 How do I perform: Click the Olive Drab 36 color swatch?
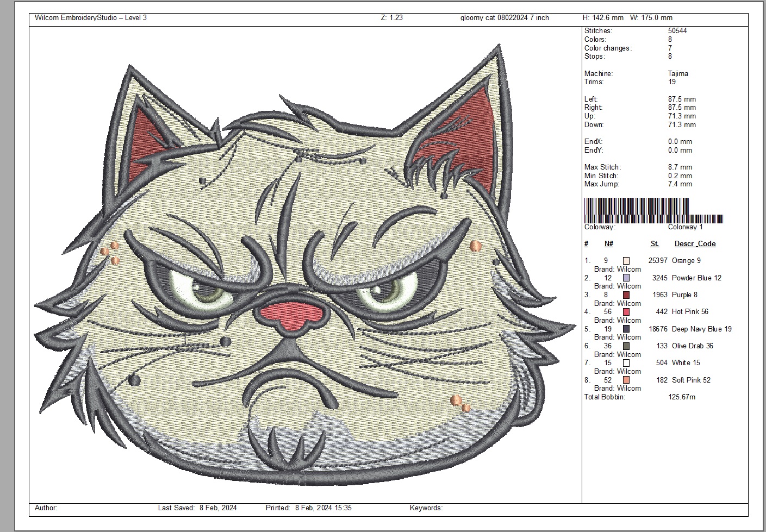coord(626,346)
